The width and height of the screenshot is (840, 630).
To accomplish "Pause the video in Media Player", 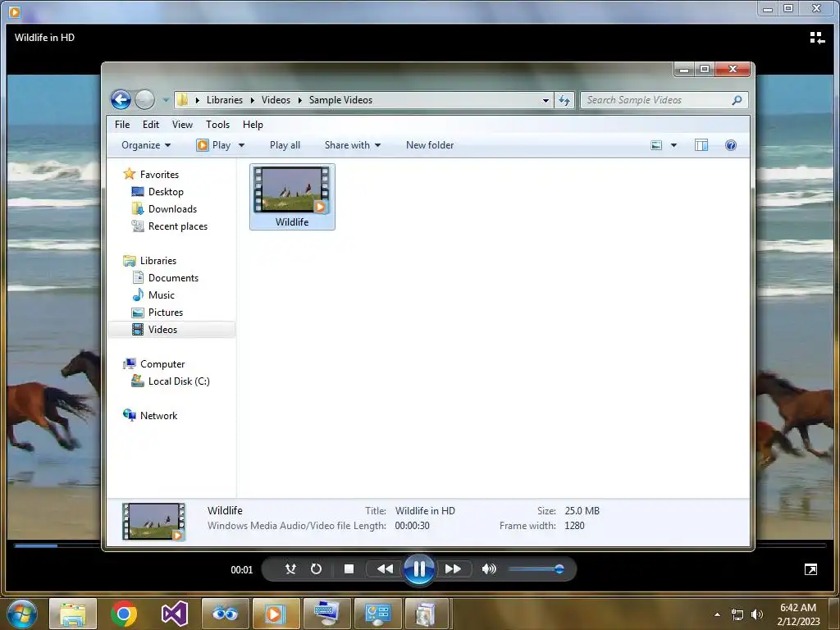I will [x=419, y=569].
